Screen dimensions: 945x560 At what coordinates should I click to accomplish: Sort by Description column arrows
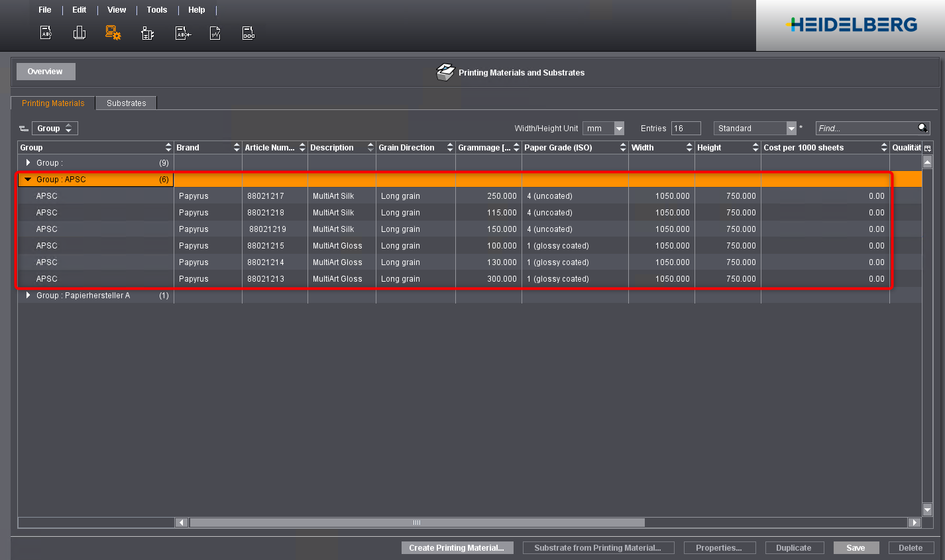pos(370,147)
